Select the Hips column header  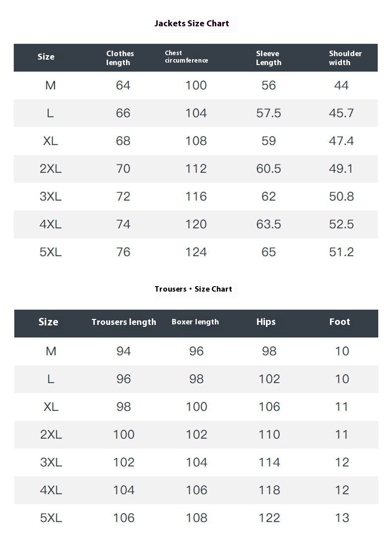pyautogui.click(x=265, y=322)
